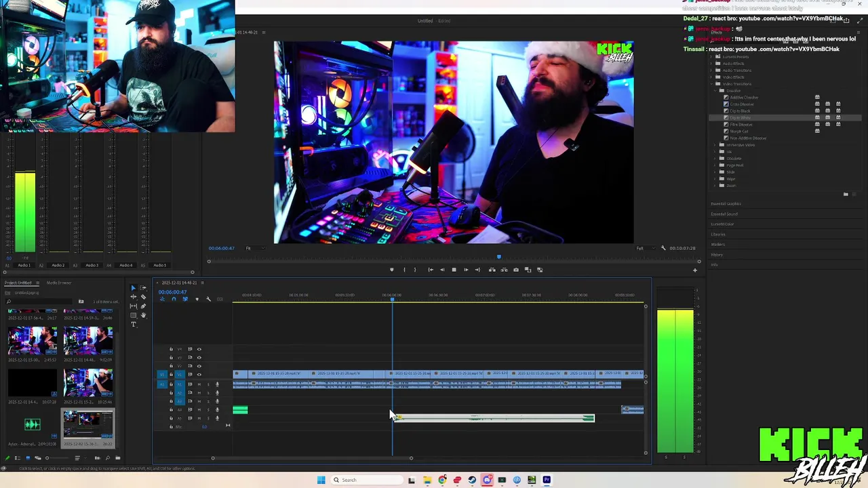Viewport: 868px width, 488px height.
Task: Open the Essential Graphics panel
Action: (x=726, y=203)
